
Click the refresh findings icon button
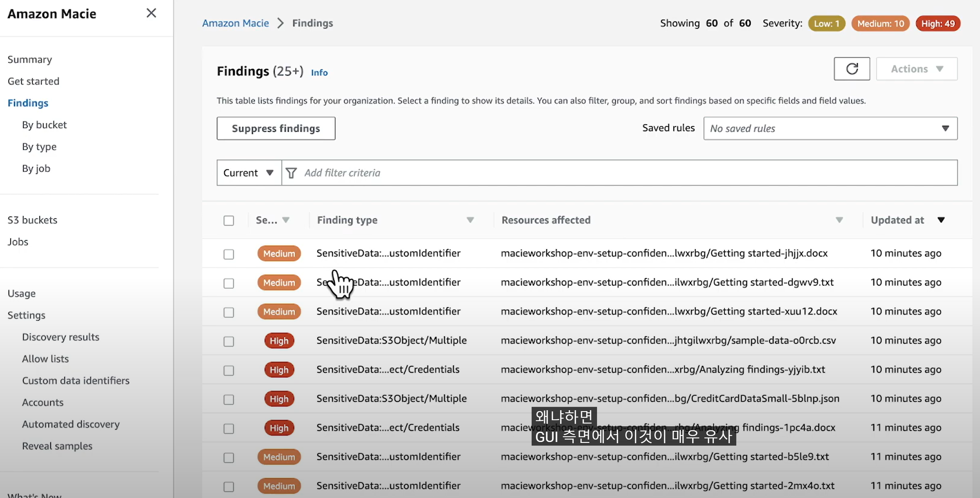[x=851, y=69]
